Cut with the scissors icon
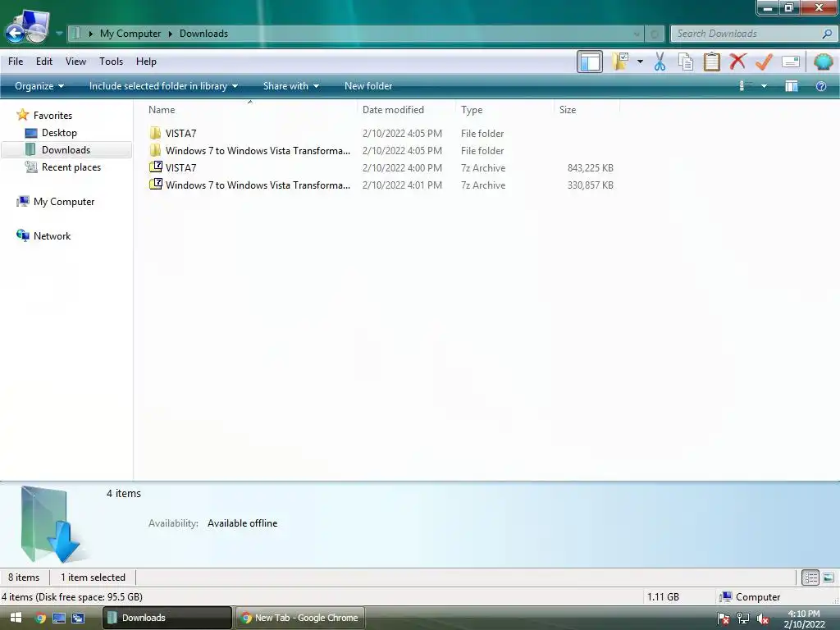 [x=660, y=62]
